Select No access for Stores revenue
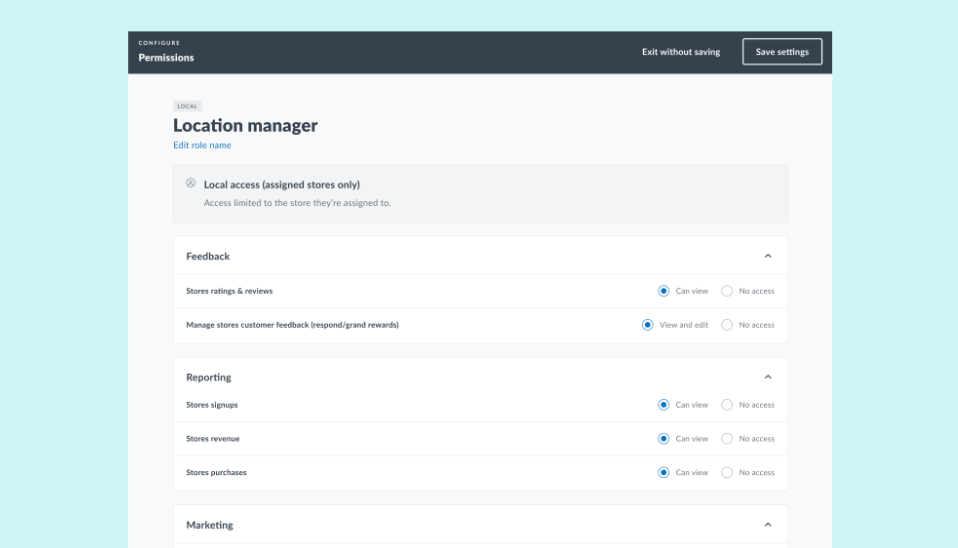This screenshot has height=548, width=958. 727,439
